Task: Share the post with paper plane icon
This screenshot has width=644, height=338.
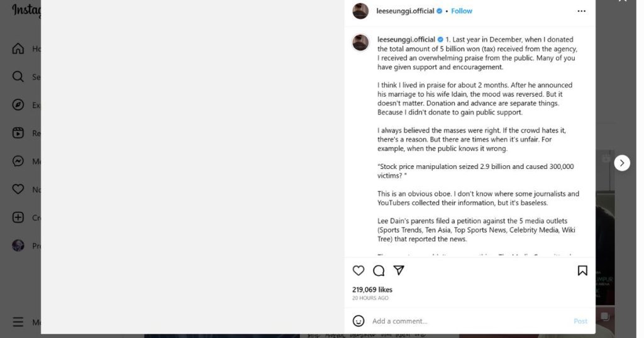Action: (399, 270)
